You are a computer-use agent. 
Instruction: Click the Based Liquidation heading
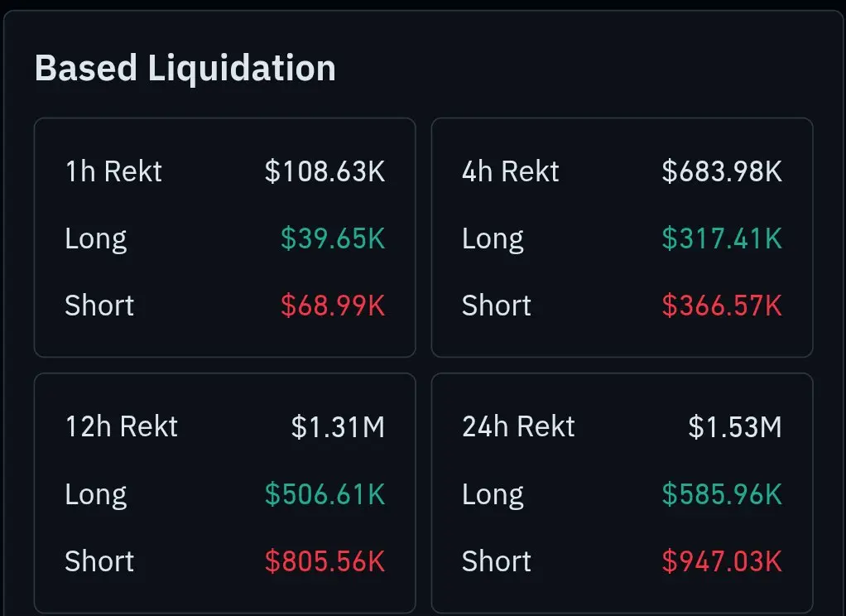tap(185, 68)
